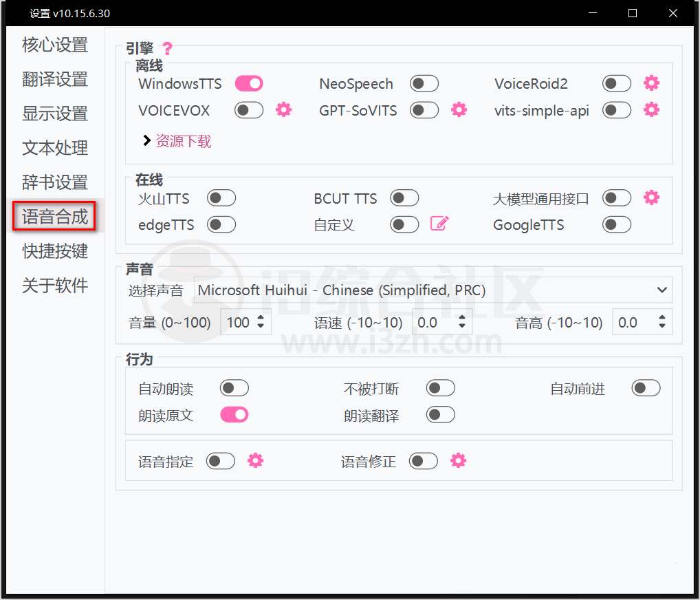Increase 音量 value with up arrow
The image size is (700, 600).
click(261, 319)
